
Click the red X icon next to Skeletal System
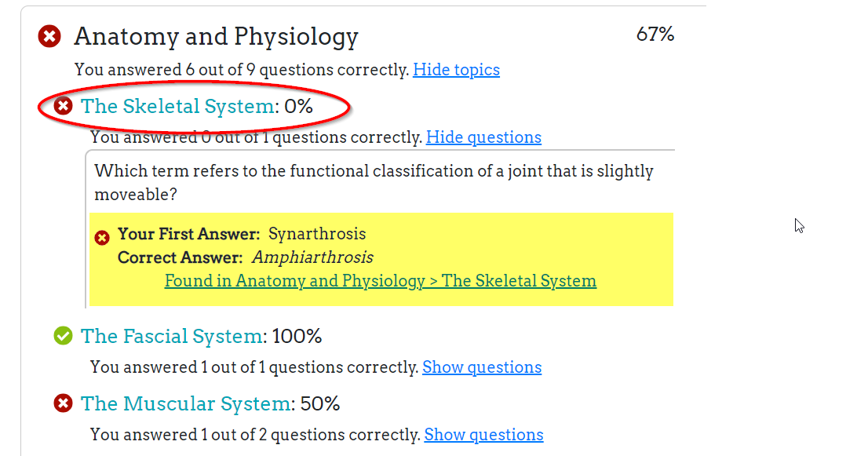[x=63, y=106]
